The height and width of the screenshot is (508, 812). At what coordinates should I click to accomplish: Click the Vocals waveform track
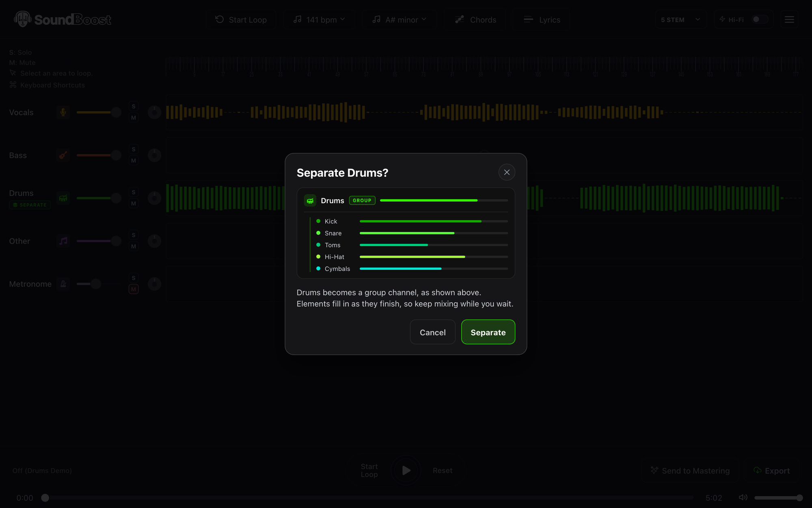[x=484, y=112]
